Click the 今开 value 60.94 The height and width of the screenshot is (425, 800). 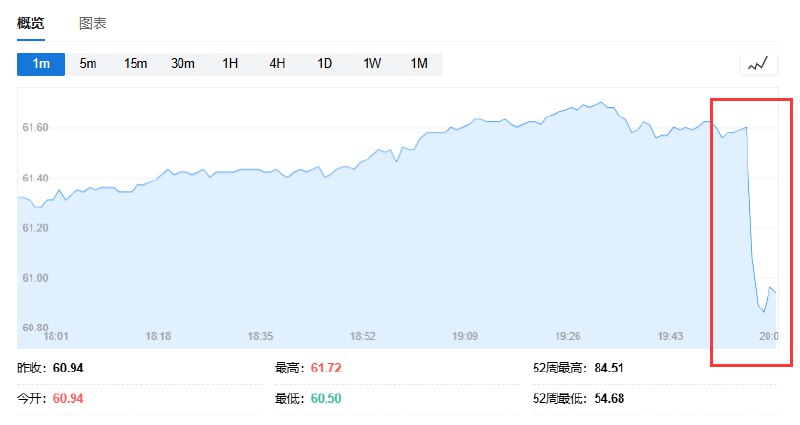68,398
